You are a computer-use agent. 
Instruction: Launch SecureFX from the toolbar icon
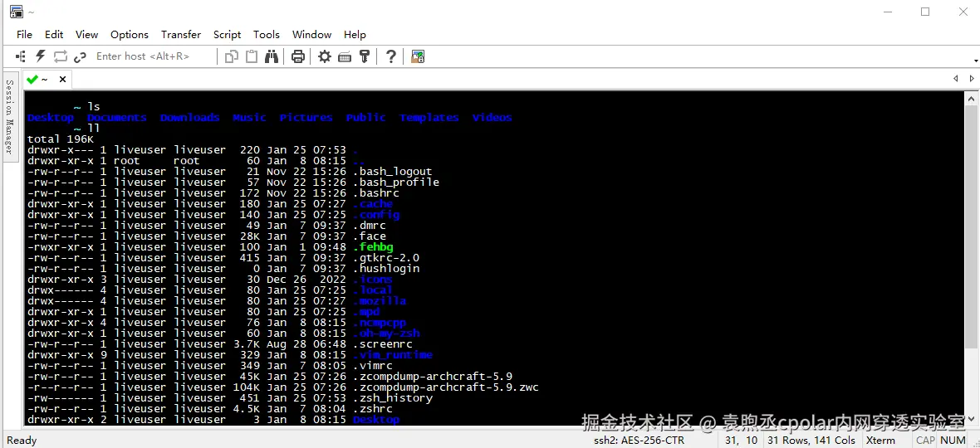pos(418,56)
